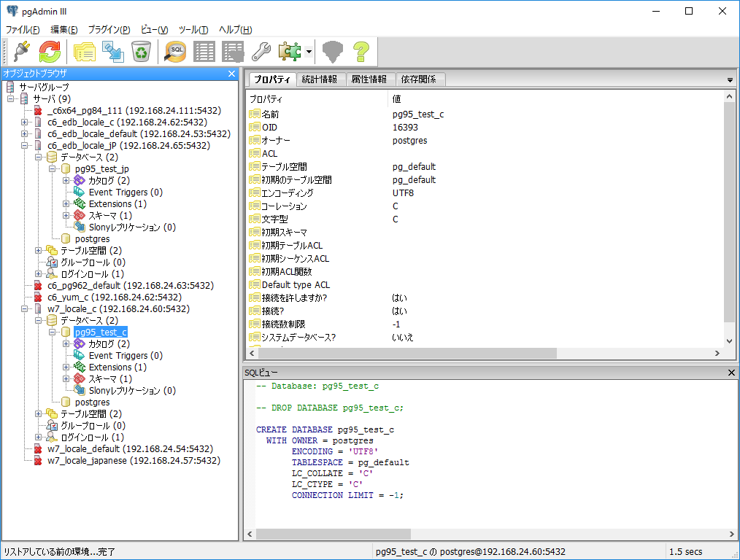Screen dimensions: 740x560
Task: Click the object properties icon in toolbar
Action: coord(85,51)
